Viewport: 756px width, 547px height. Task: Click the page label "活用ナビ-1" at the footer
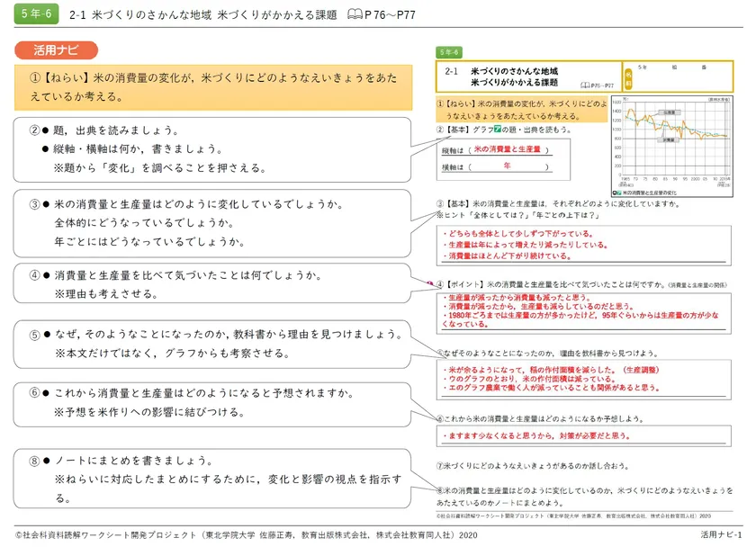721,534
